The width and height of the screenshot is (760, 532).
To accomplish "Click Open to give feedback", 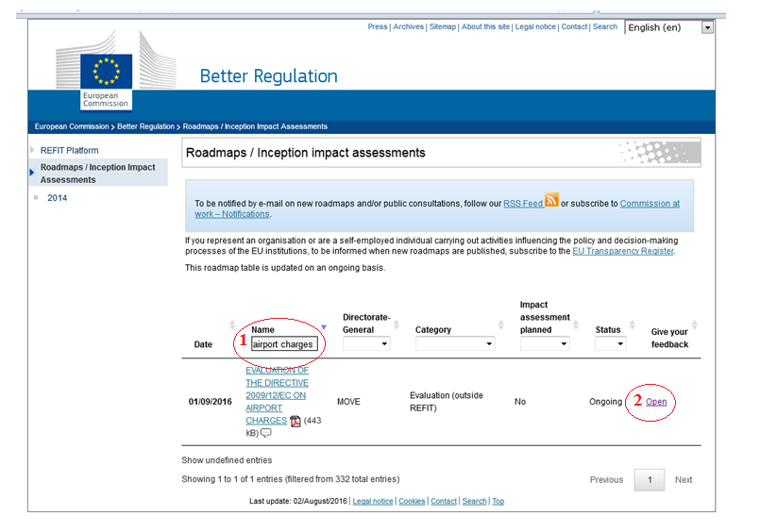I will [x=656, y=402].
